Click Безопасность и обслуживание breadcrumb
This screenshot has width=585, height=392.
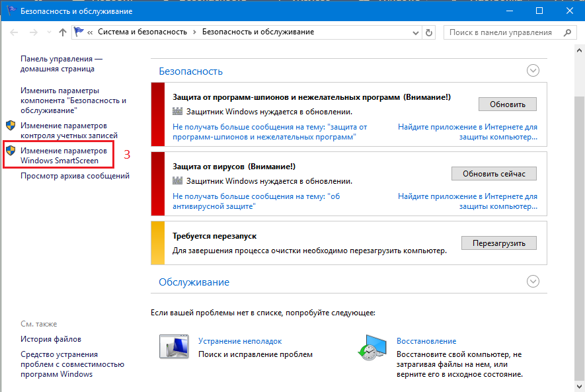pos(258,32)
